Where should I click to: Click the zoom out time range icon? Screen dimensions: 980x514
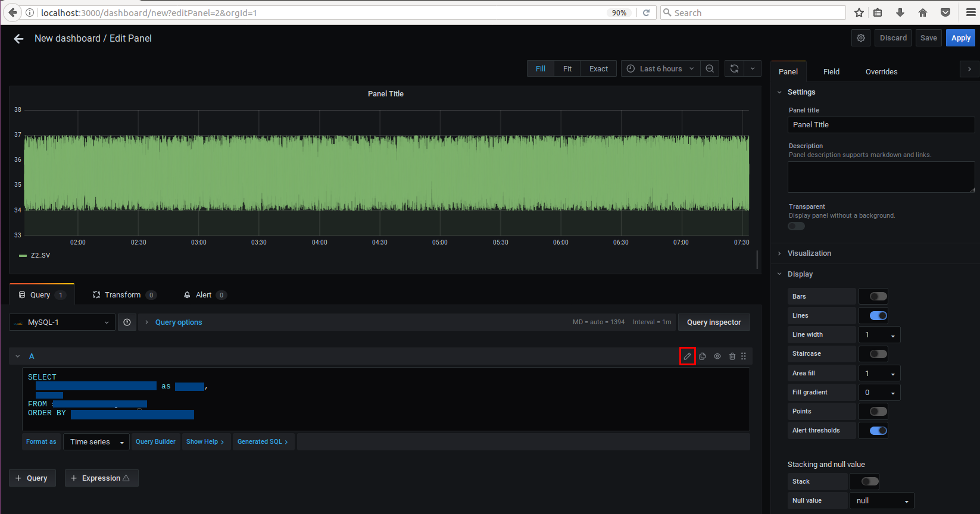(710, 69)
